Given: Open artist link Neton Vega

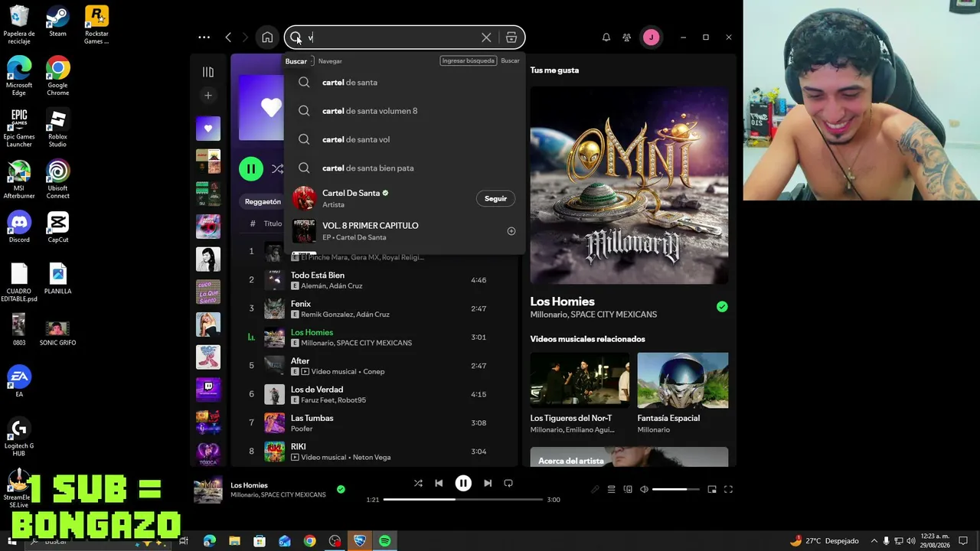Looking at the screenshot, I should click(x=372, y=457).
